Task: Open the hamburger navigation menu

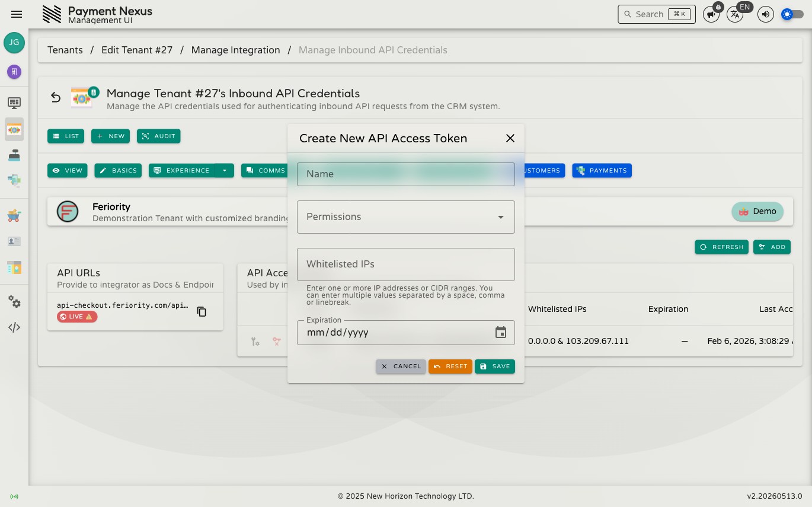Action: pyautogui.click(x=17, y=14)
